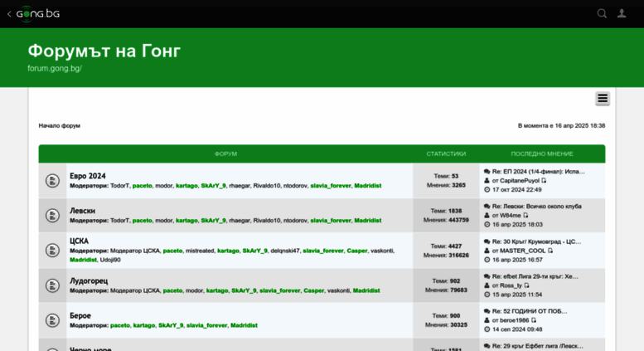Open the Евро 2024 forum
The image size is (644, 351).
(x=88, y=176)
